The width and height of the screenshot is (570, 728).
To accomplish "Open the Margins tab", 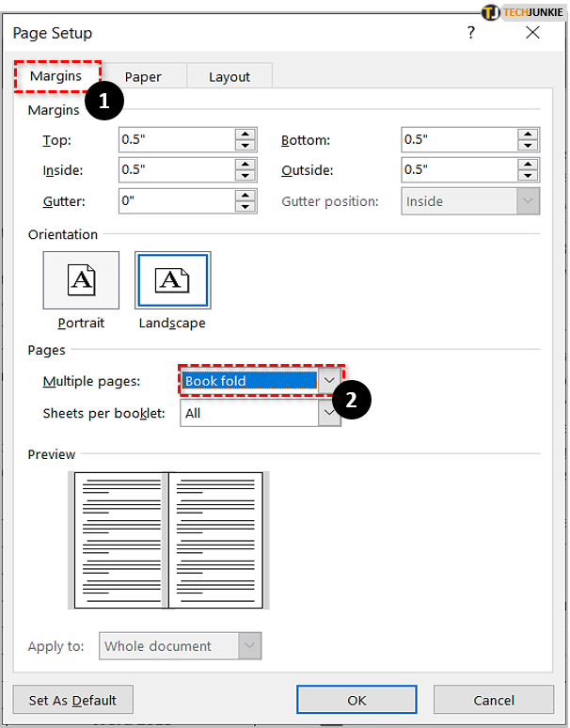I will (56, 76).
